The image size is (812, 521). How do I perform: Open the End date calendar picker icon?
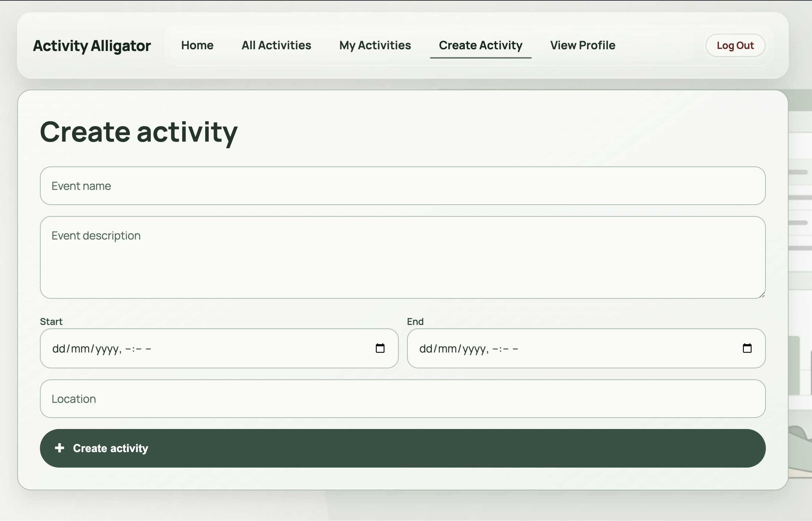click(x=747, y=348)
